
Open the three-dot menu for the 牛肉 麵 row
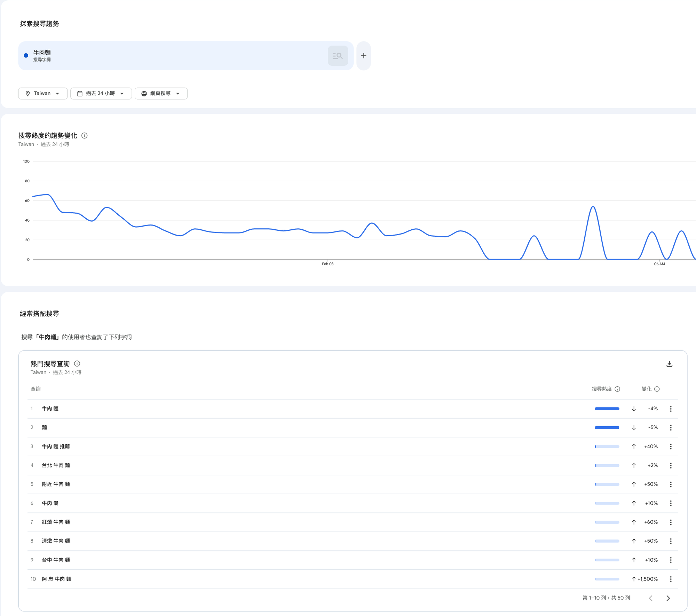pos(670,409)
